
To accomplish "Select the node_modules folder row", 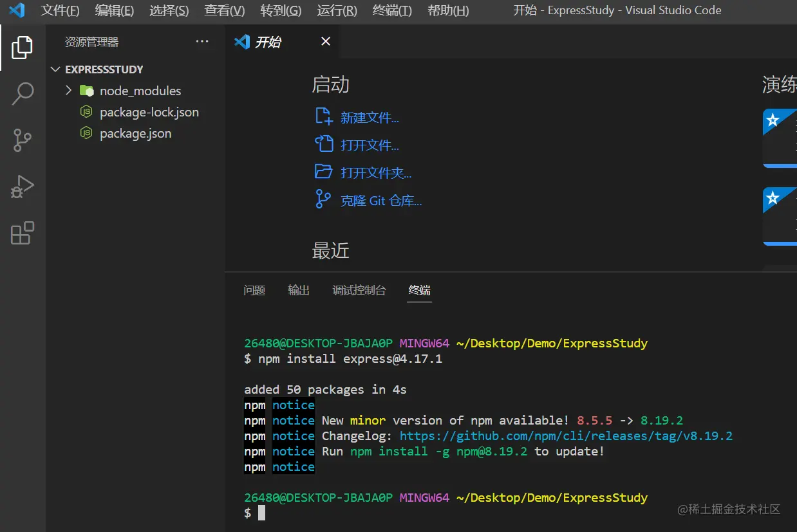I will click(135, 91).
